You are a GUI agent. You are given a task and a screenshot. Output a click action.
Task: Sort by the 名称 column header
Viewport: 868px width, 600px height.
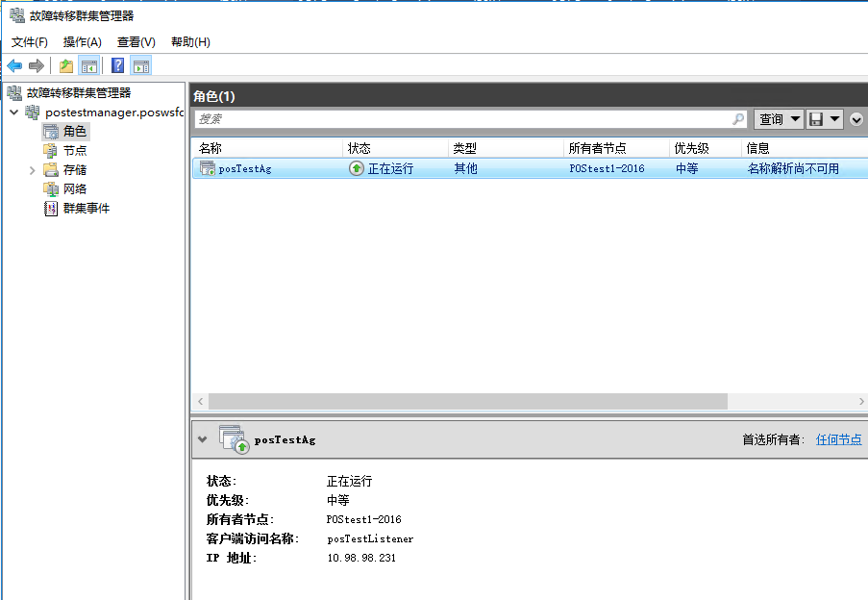tap(267, 148)
